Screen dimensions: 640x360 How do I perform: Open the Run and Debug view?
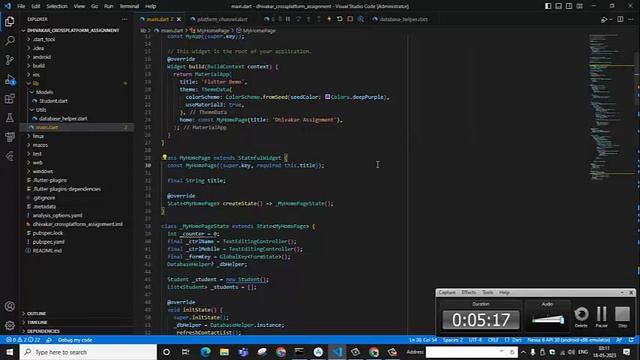pos(9,80)
